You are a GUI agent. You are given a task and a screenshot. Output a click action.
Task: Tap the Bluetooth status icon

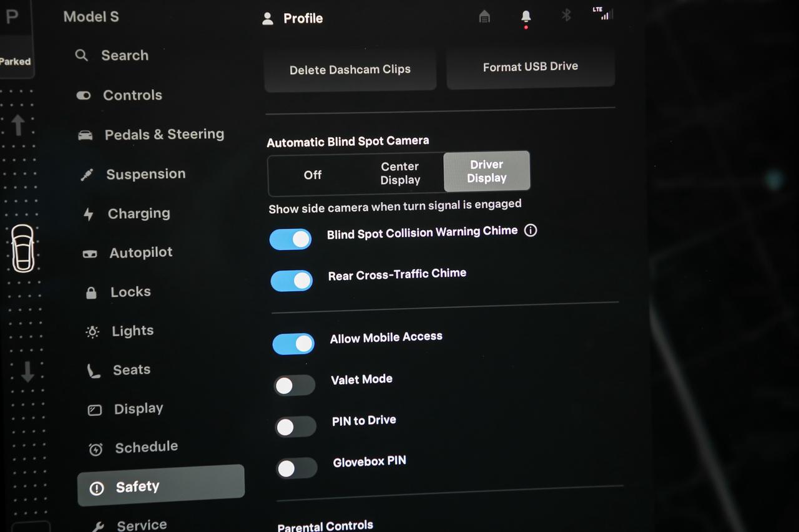pyautogui.click(x=566, y=17)
